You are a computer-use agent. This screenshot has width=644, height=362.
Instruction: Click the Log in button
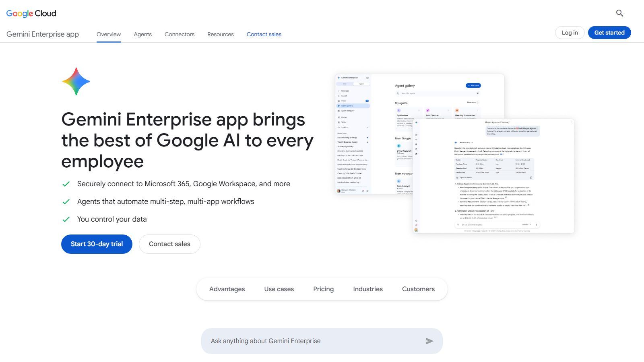(x=570, y=33)
